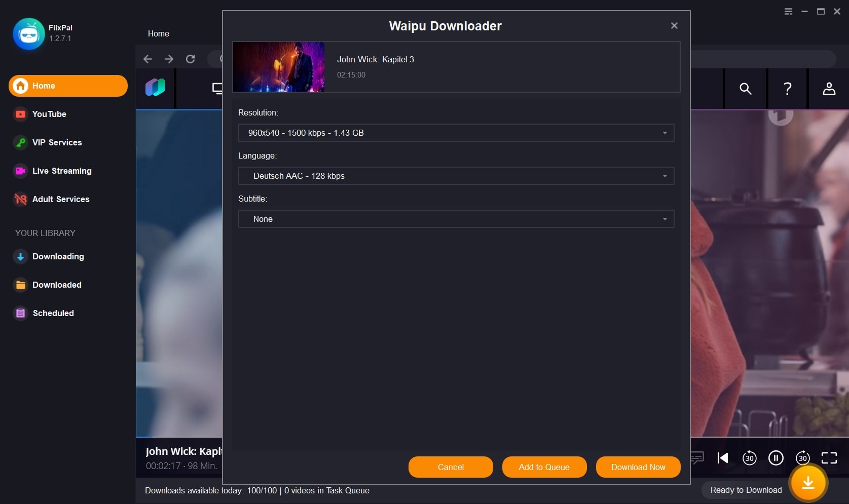Open the FlixPal logo icon
Screen dimensions: 849x504
coord(29,34)
